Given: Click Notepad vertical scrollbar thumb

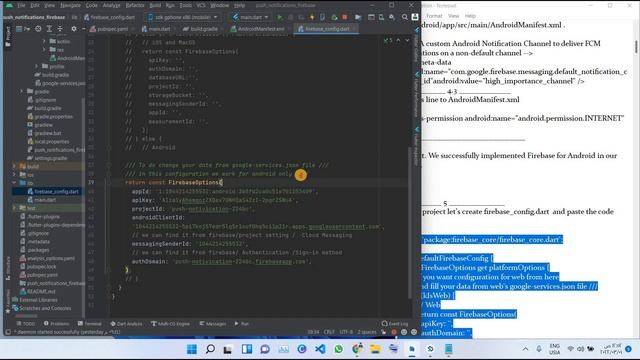Looking at the screenshot, I should pos(636,46).
